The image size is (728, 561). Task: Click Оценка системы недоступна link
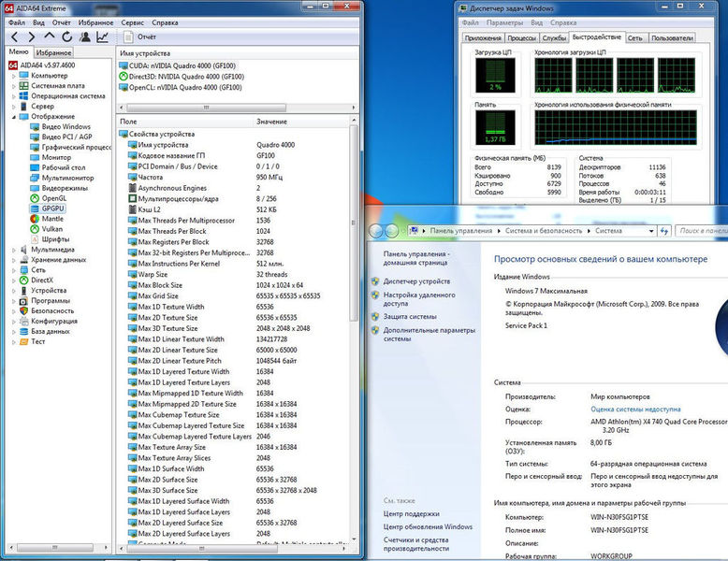coord(635,410)
